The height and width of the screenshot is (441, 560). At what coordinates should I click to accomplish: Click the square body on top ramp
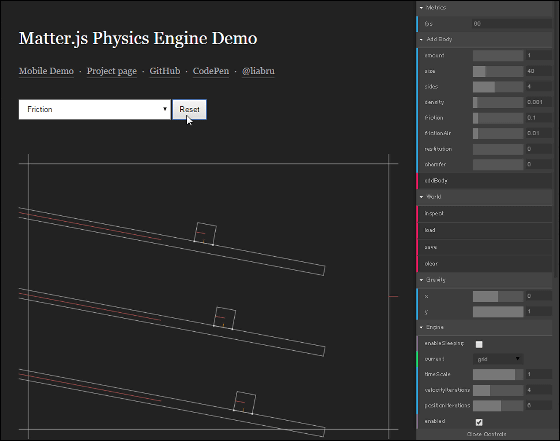[x=205, y=234]
